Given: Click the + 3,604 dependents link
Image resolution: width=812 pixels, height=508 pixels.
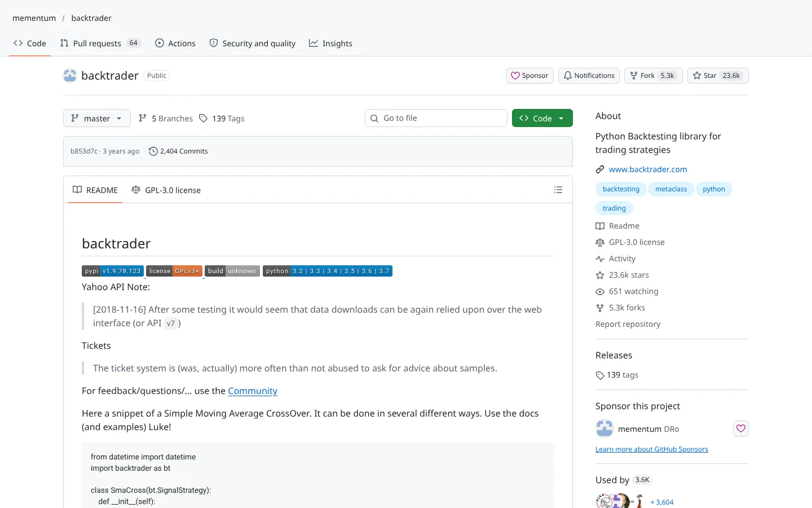Looking at the screenshot, I should pyautogui.click(x=662, y=502).
